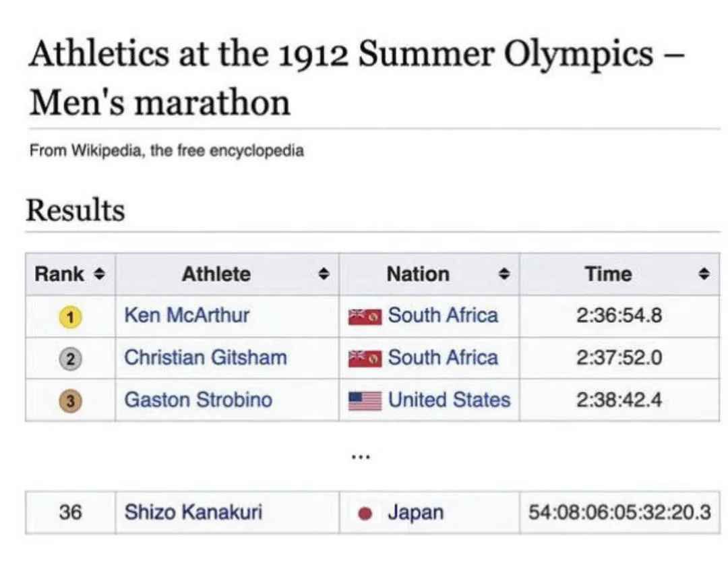728x573 pixels.
Task: Click the gold medal rank 1 icon
Action: tap(70, 316)
